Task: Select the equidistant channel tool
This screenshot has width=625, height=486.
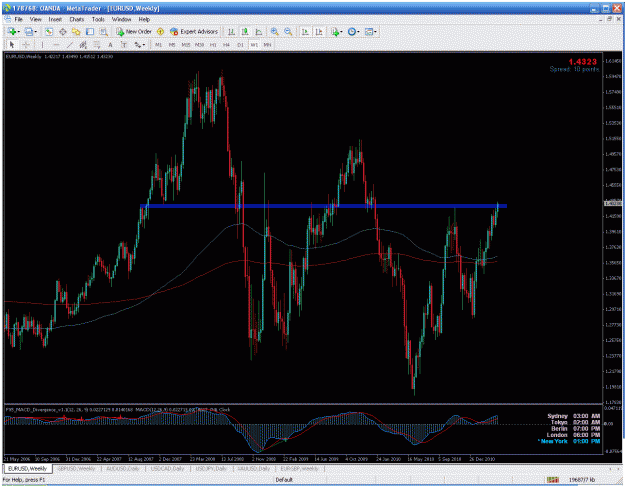Action: [83, 45]
